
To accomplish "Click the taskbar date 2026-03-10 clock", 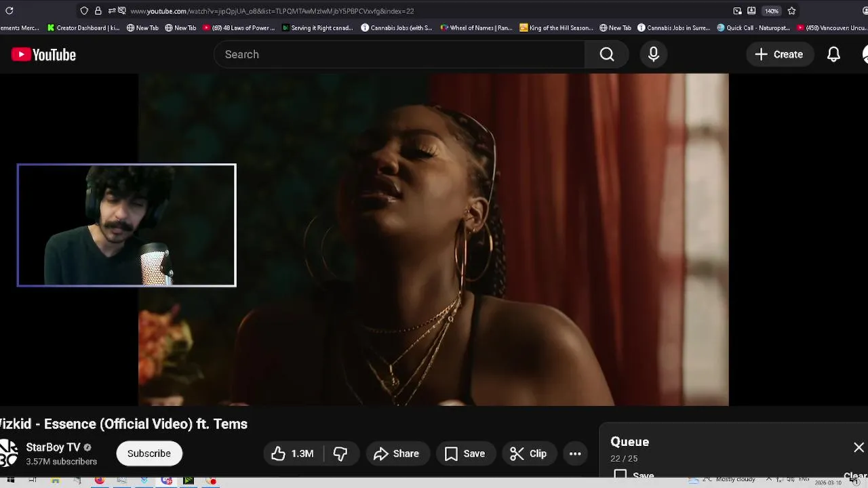I will click(x=828, y=483).
